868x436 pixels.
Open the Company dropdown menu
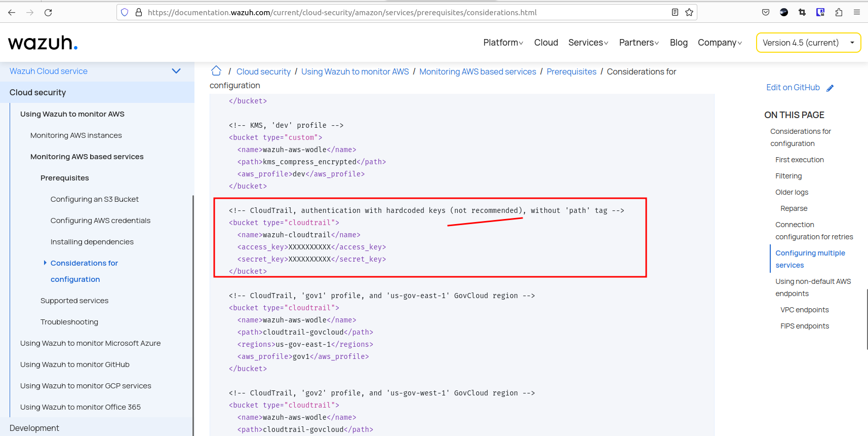click(x=720, y=43)
